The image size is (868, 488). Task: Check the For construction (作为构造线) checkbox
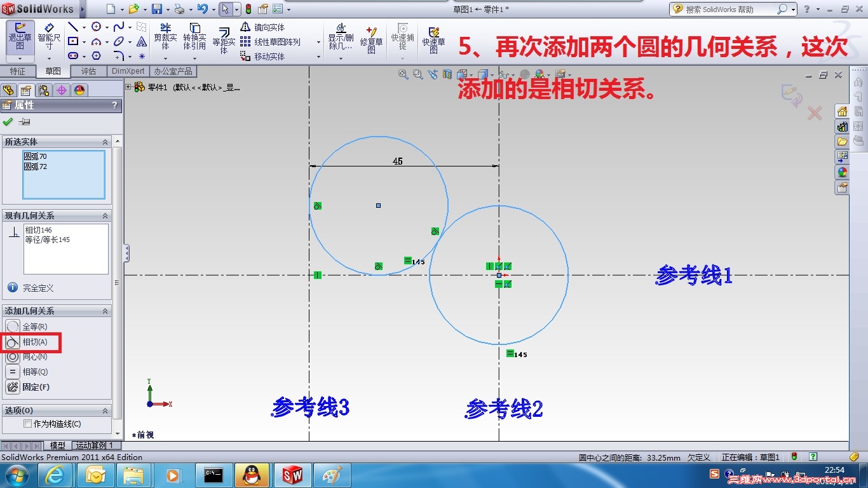pyautogui.click(x=27, y=424)
